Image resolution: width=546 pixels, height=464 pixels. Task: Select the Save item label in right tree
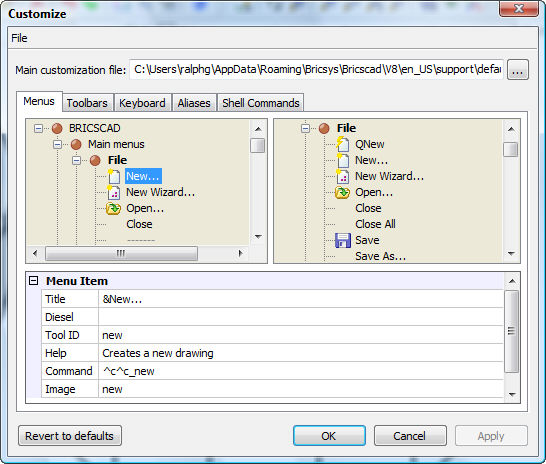367,240
